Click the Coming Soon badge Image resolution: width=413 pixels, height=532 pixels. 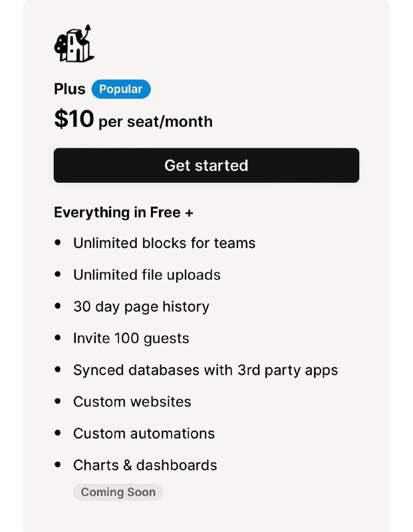(118, 492)
